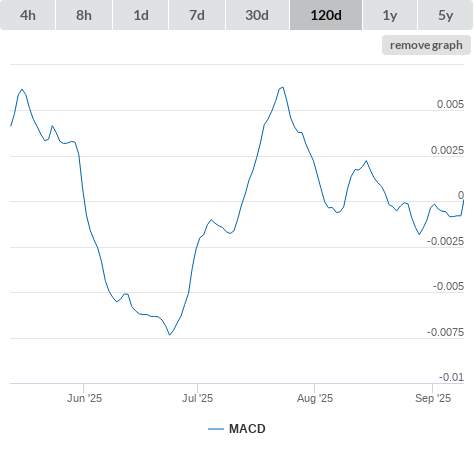The height and width of the screenshot is (455, 474).
Task: Click the active 120d range tab
Action: click(326, 15)
